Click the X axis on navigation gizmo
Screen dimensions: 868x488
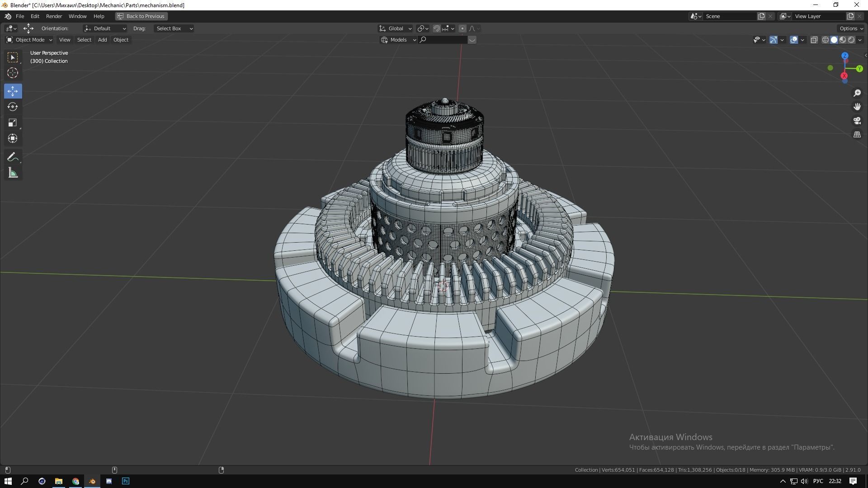[844, 76]
